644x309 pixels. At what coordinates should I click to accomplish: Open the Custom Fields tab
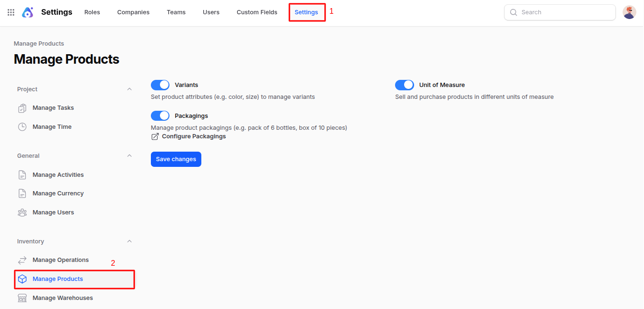[257, 12]
